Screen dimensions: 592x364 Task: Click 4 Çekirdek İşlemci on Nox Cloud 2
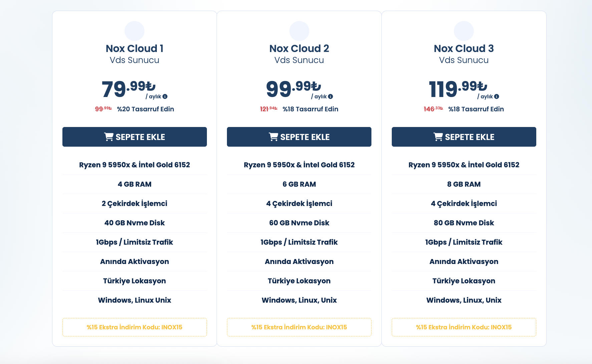(299, 204)
